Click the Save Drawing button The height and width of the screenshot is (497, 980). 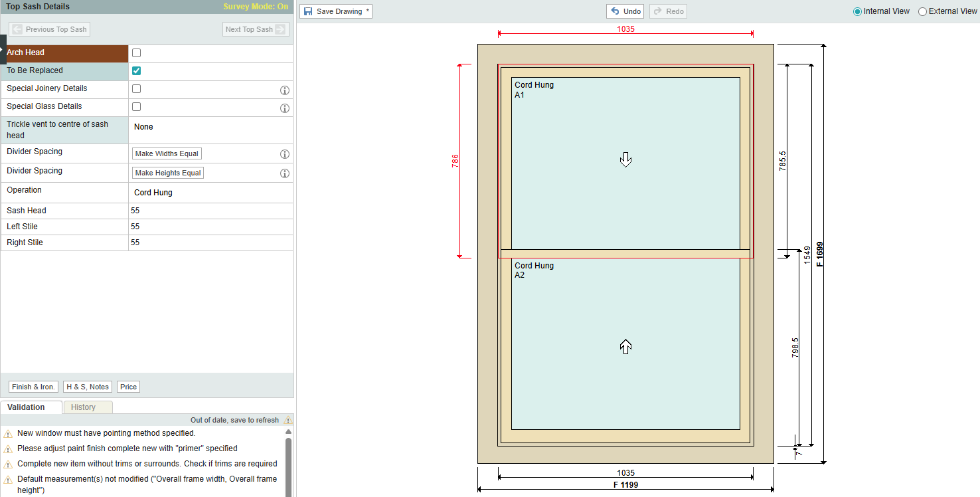(336, 11)
